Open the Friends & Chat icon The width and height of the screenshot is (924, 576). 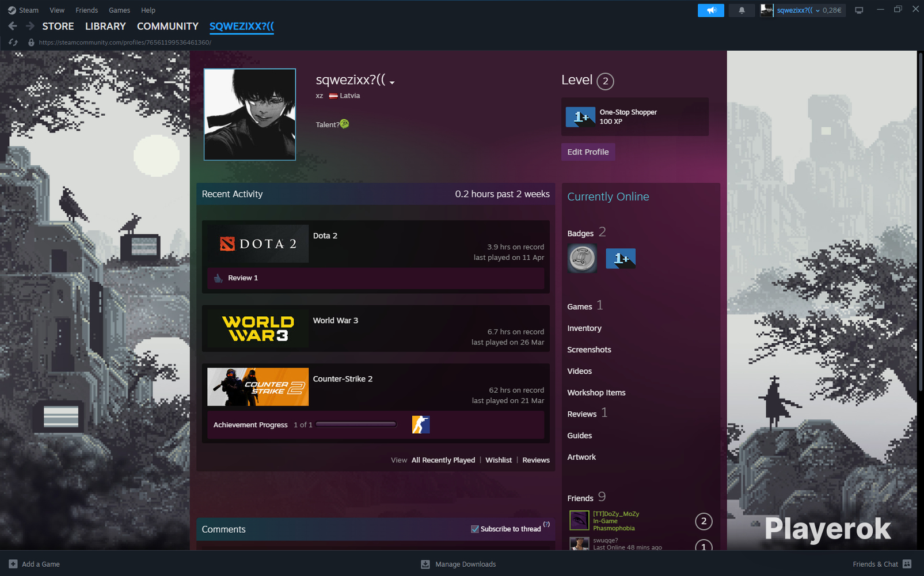[907, 564]
